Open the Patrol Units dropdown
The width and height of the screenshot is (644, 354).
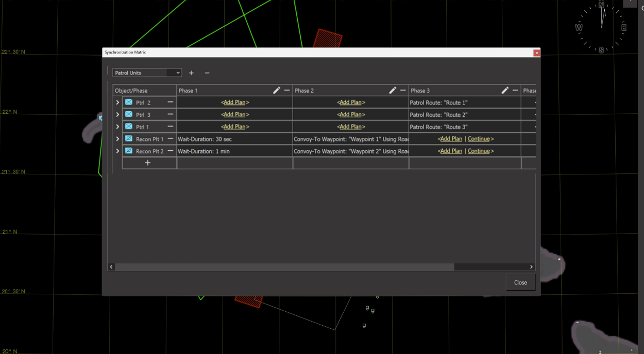(147, 73)
